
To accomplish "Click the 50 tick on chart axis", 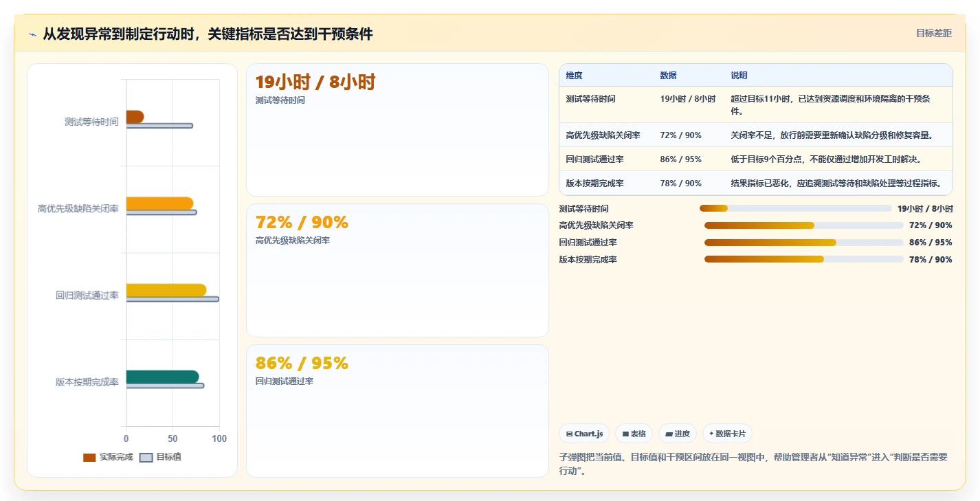I will [x=172, y=438].
